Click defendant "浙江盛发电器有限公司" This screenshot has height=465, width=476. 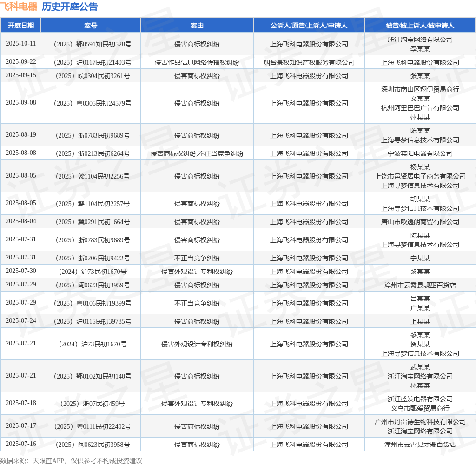coord(420,399)
